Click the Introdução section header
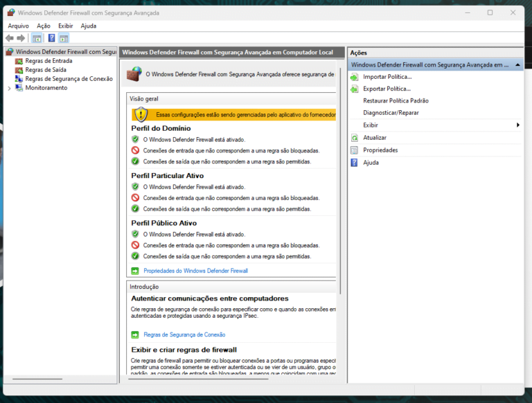The width and height of the screenshot is (532, 403). click(144, 287)
